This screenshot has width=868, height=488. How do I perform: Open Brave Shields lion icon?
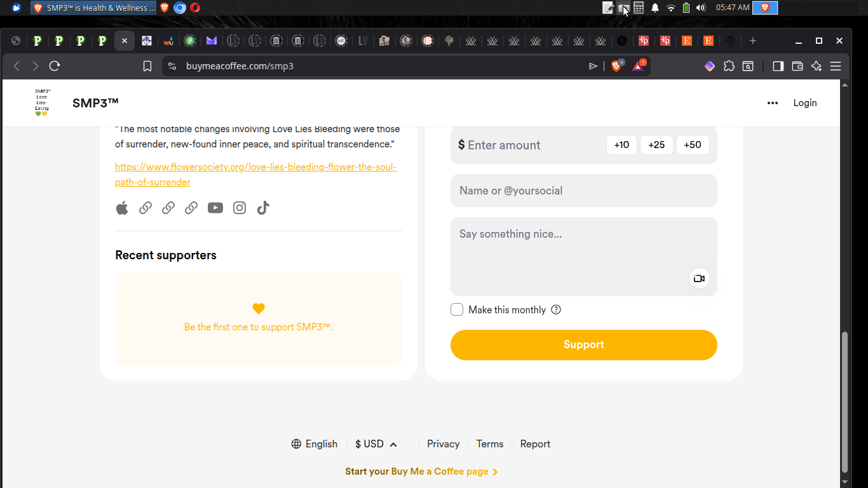click(616, 66)
